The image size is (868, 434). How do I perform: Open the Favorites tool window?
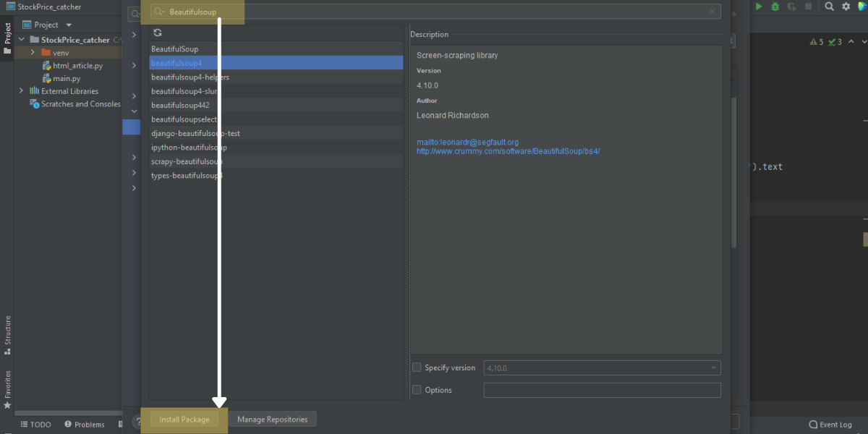coord(7,380)
